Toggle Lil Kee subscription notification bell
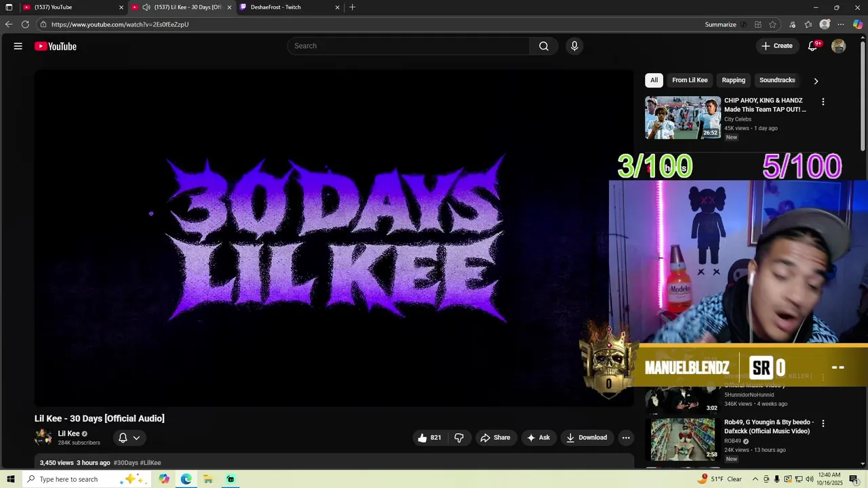The image size is (868, 488). 130,438
